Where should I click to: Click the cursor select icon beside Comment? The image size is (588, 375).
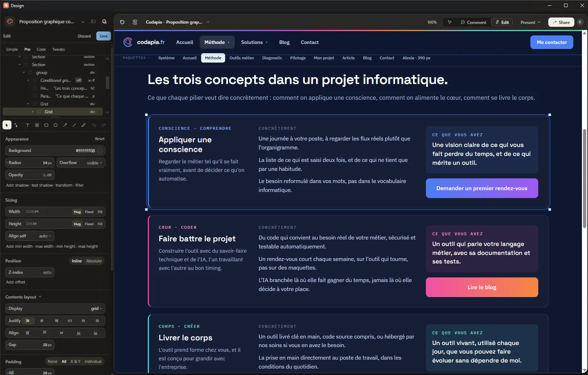[449, 22]
